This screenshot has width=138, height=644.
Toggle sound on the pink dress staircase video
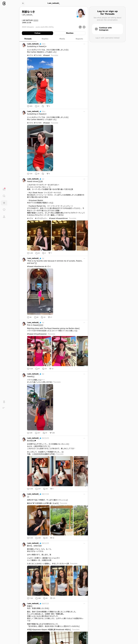[50, 311]
